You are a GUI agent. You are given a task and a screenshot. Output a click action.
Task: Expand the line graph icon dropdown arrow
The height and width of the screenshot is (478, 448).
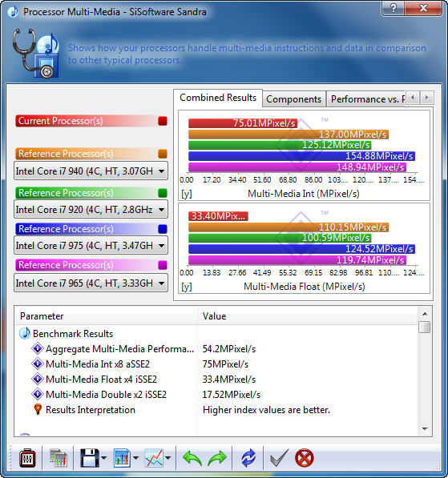(x=167, y=458)
